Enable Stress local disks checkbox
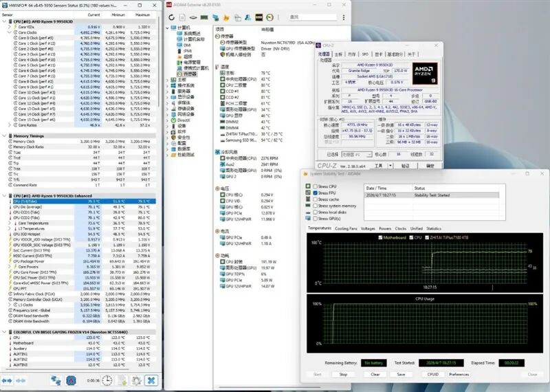This screenshot has height=392, width=550. click(x=315, y=212)
